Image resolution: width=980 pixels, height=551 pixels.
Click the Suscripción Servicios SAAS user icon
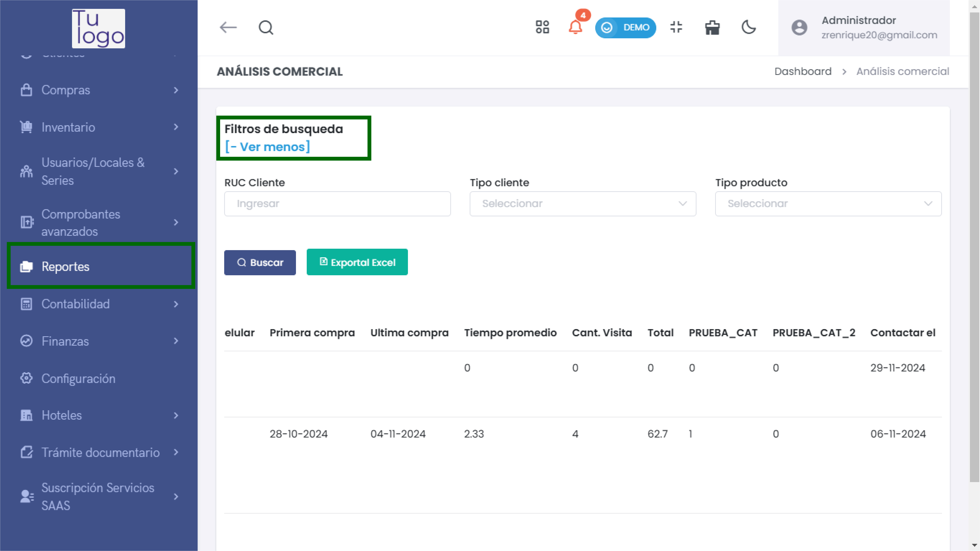[x=27, y=497]
